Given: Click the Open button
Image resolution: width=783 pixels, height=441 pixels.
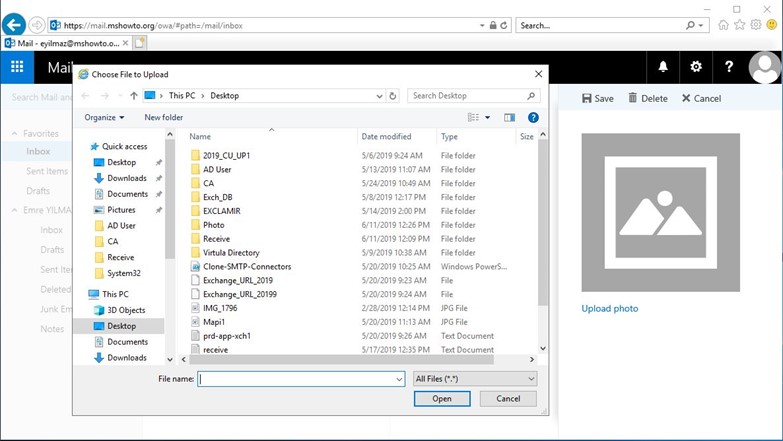Looking at the screenshot, I should 442,398.
